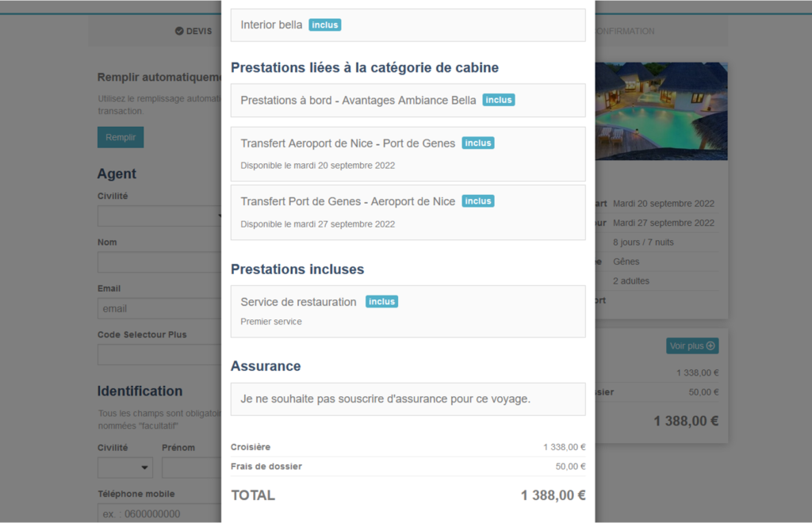Open the Agent Civilité dropdown
812x523 pixels.
click(159, 216)
